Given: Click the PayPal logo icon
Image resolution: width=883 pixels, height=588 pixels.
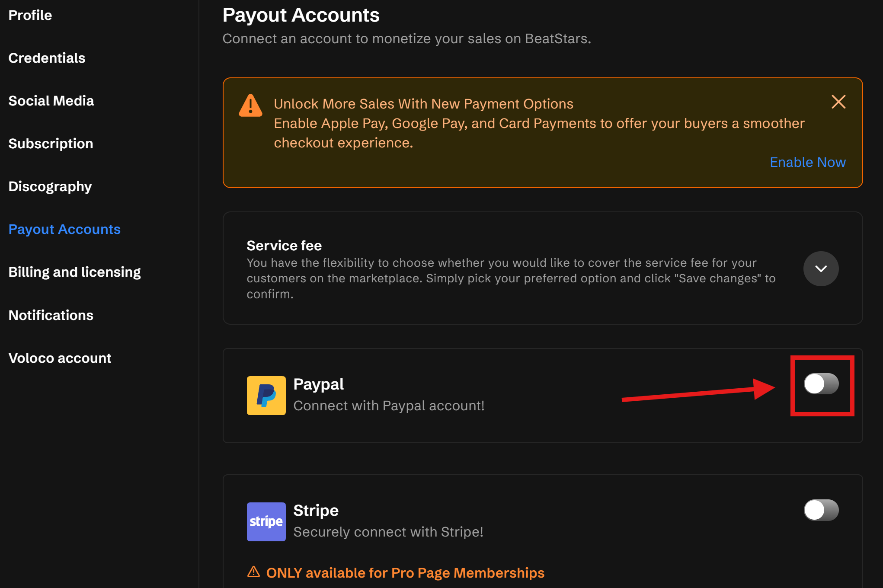Looking at the screenshot, I should coord(266,395).
